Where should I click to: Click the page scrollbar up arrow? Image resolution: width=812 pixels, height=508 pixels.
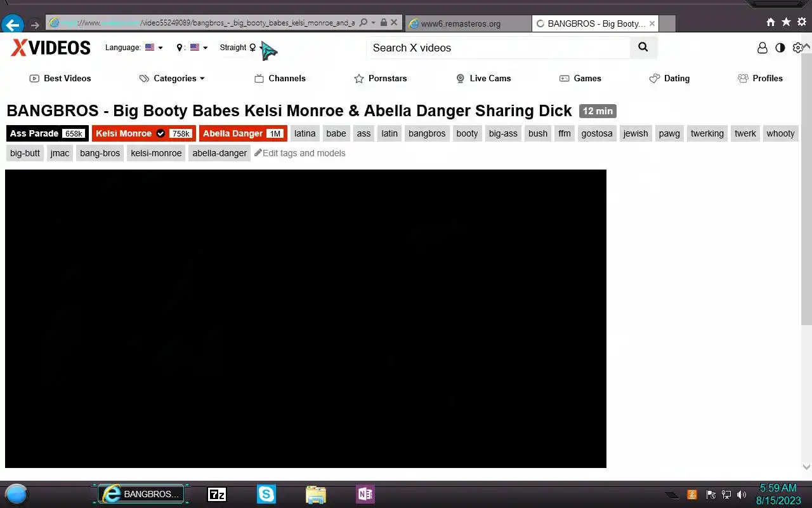click(806, 47)
